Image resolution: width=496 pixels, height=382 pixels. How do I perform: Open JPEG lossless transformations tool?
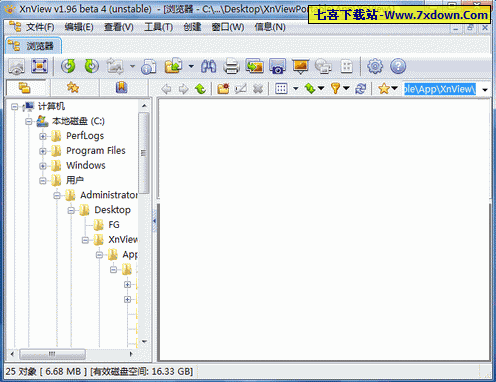[115, 66]
